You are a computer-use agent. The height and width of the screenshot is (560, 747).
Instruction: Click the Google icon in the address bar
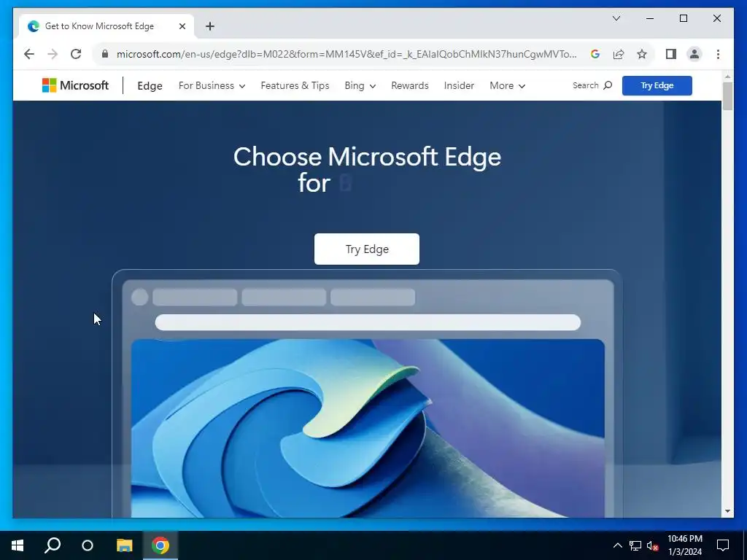coord(595,54)
